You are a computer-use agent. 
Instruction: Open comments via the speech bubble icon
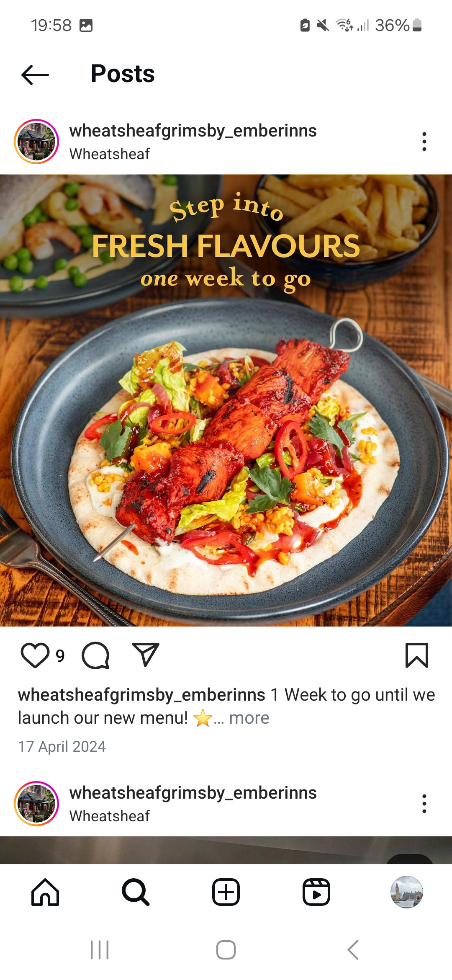click(96, 655)
